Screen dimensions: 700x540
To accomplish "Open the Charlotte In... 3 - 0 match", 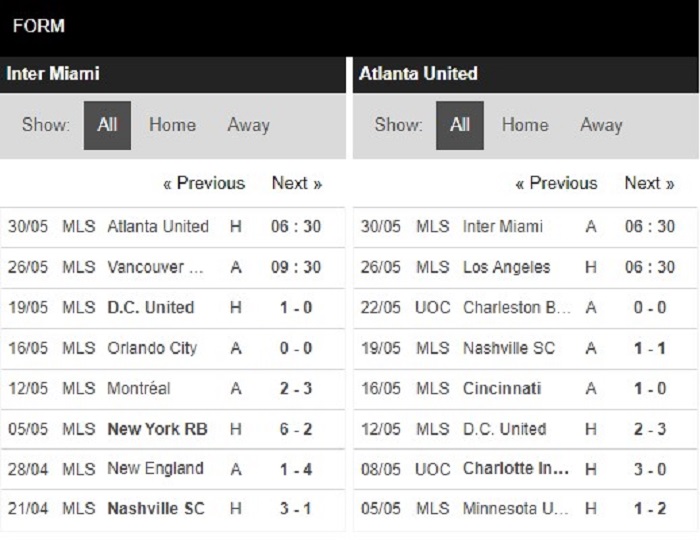I will 525,469.
